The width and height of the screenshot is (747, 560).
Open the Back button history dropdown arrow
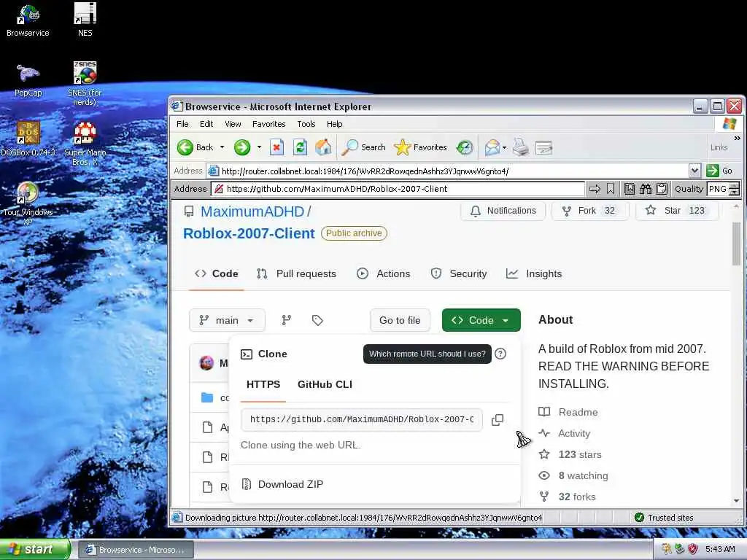click(x=222, y=147)
